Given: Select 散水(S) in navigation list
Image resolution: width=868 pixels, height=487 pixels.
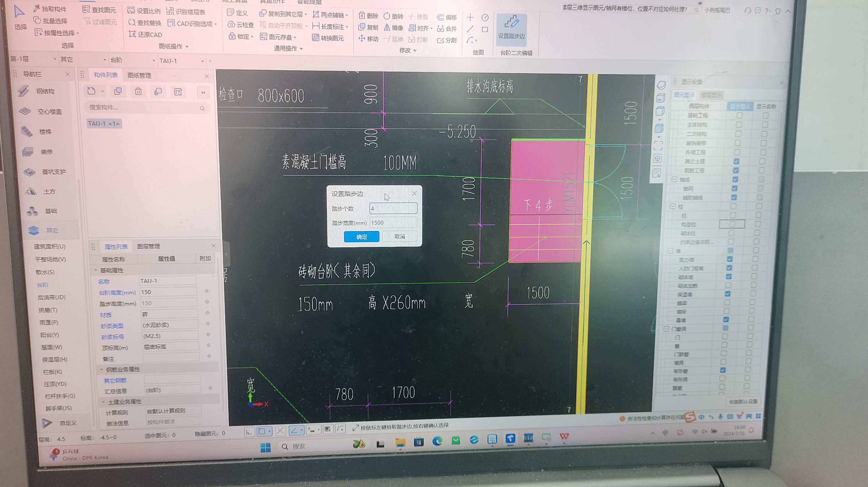Looking at the screenshot, I should pos(45,272).
